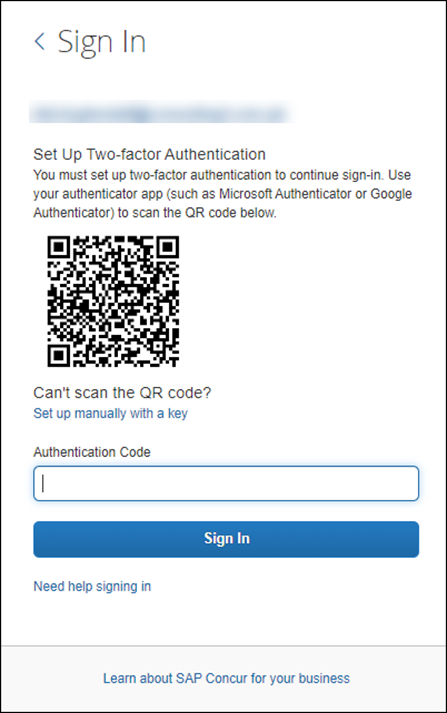Open Set up manually with a key

click(x=110, y=413)
